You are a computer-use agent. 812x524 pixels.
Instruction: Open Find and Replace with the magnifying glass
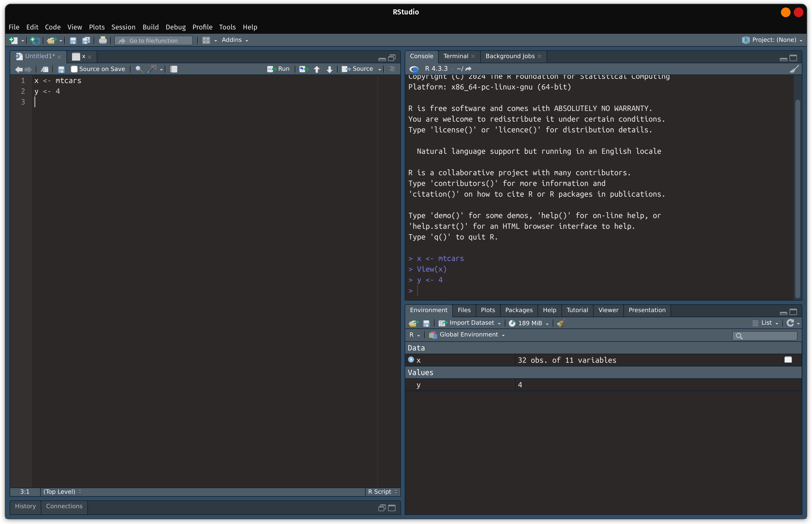click(x=139, y=69)
